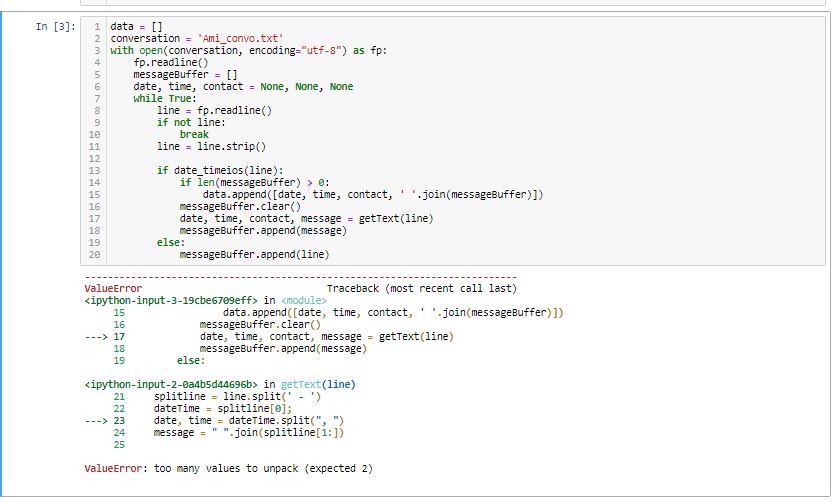
Task: Click traceback line 'dateTime = splitline[0];'
Action: pos(223,408)
